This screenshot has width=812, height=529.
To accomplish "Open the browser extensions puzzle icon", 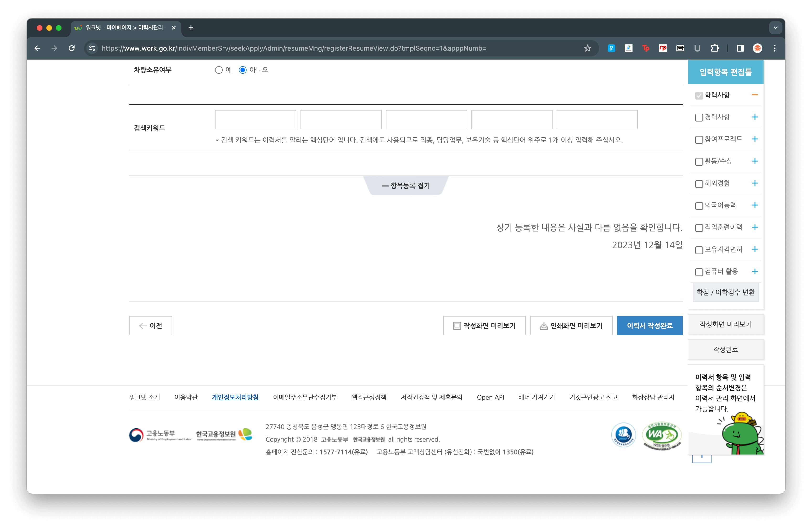I will point(714,48).
